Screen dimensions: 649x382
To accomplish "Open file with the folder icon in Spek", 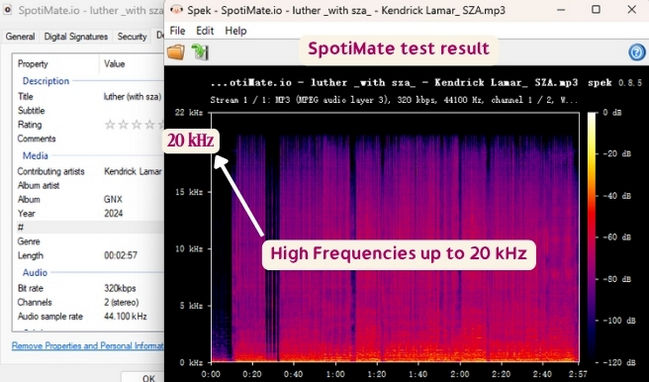I will pyautogui.click(x=175, y=52).
